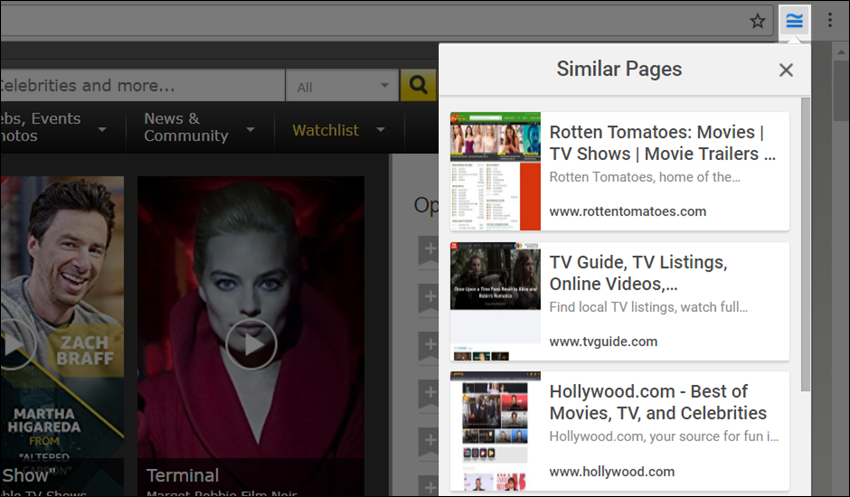Click the Terminal title caption

[x=183, y=475]
